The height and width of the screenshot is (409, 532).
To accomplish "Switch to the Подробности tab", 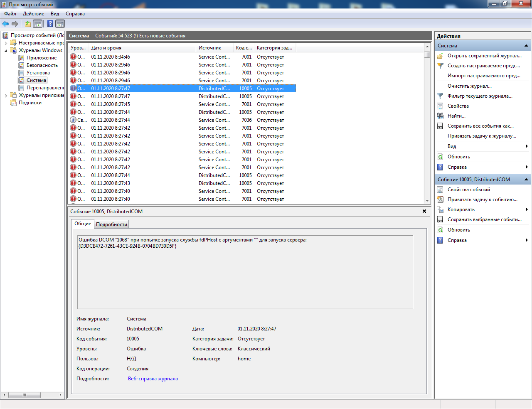I will click(x=111, y=224).
